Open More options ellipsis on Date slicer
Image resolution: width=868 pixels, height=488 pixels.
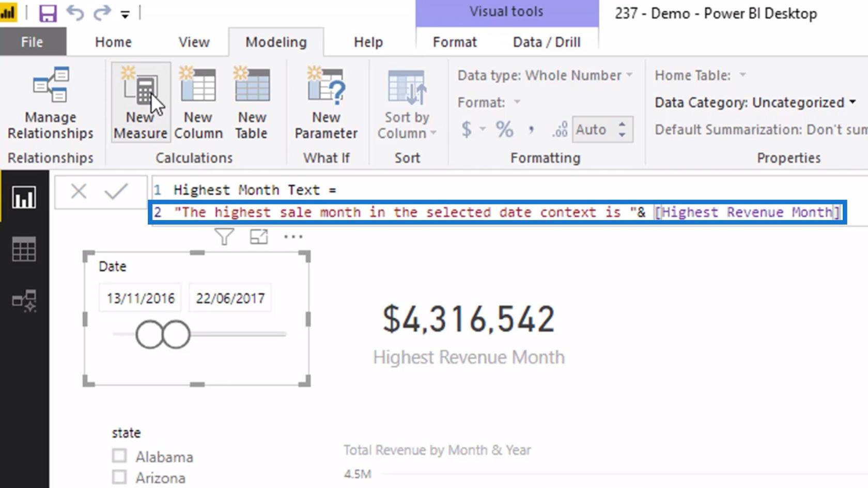[x=293, y=237]
